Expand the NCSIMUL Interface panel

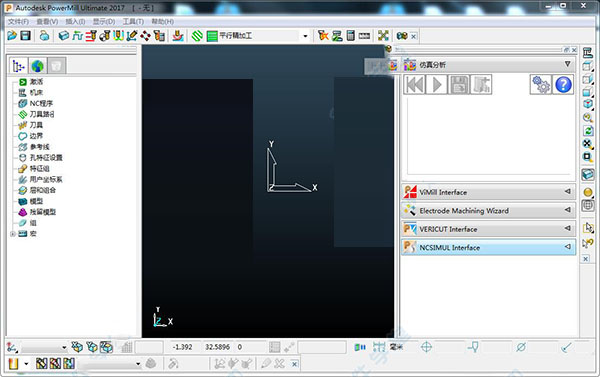pyautogui.click(x=489, y=247)
